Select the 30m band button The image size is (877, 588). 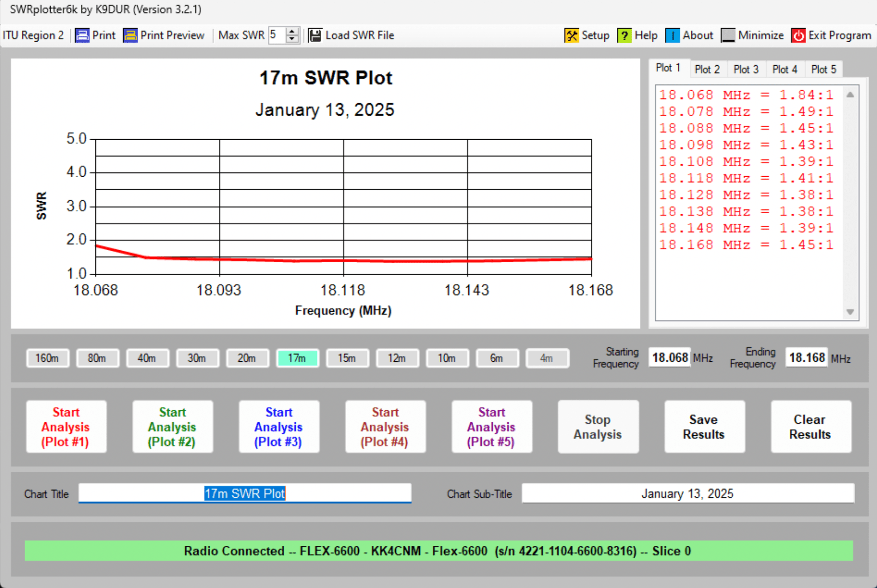[197, 358]
